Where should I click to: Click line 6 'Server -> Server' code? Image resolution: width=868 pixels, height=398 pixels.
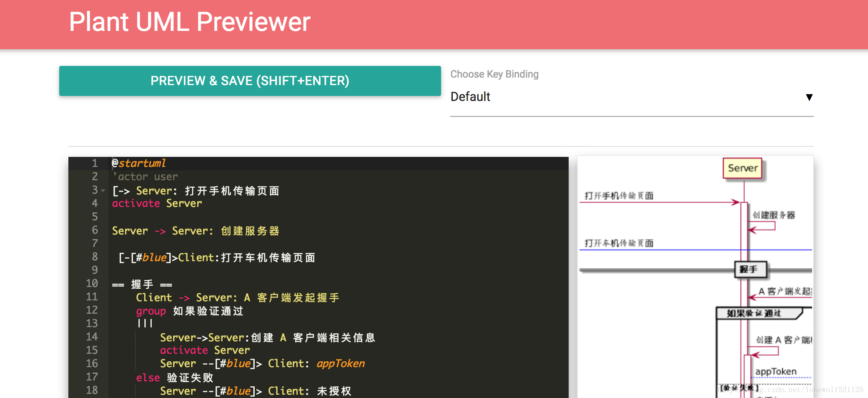[x=196, y=231]
